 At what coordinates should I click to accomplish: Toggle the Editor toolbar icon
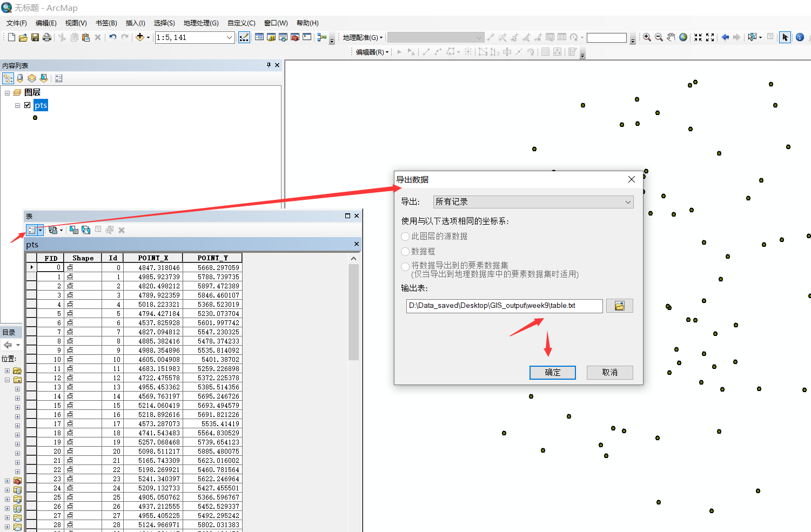(244, 37)
